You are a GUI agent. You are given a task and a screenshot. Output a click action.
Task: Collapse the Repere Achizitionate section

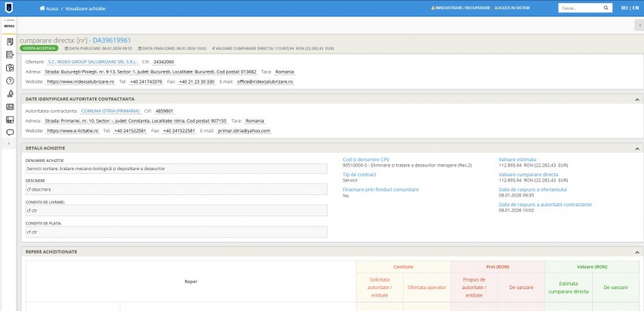click(636, 252)
